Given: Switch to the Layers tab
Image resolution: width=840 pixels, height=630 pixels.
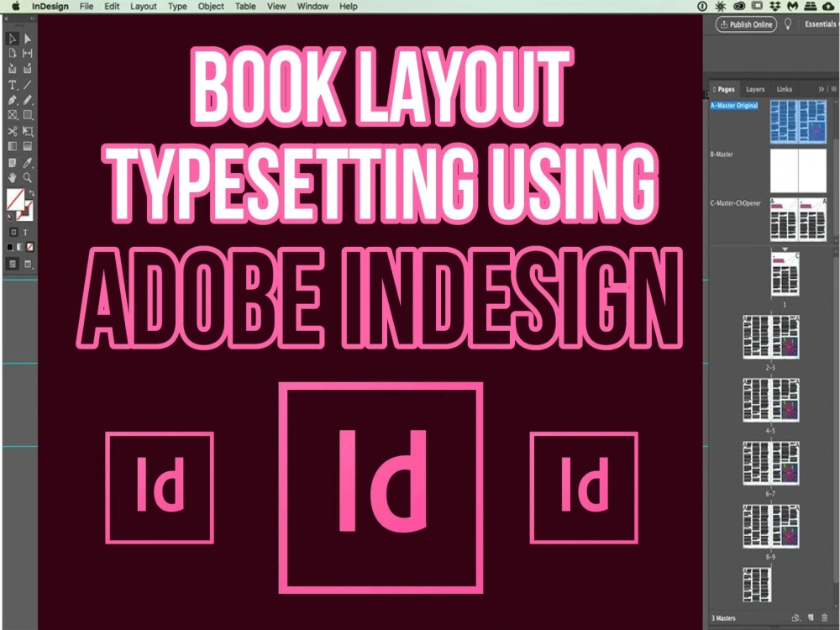Looking at the screenshot, I should tap(755, 90).
